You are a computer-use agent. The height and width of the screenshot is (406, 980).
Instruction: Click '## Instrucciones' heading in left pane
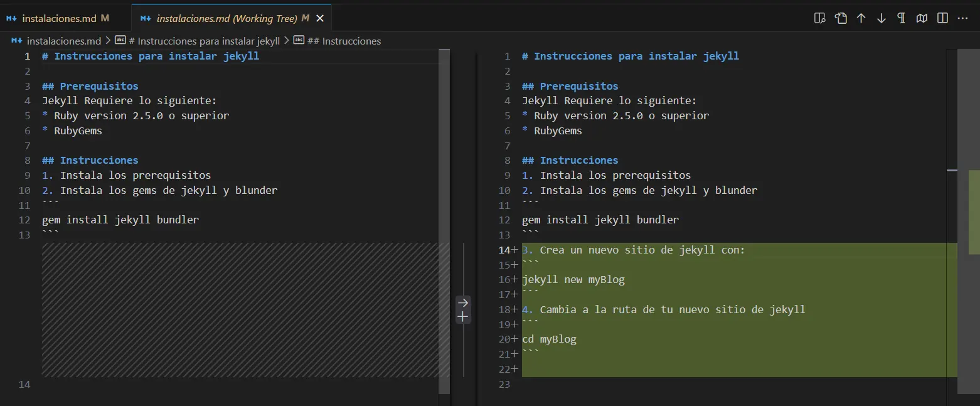[x=90, y=160]
